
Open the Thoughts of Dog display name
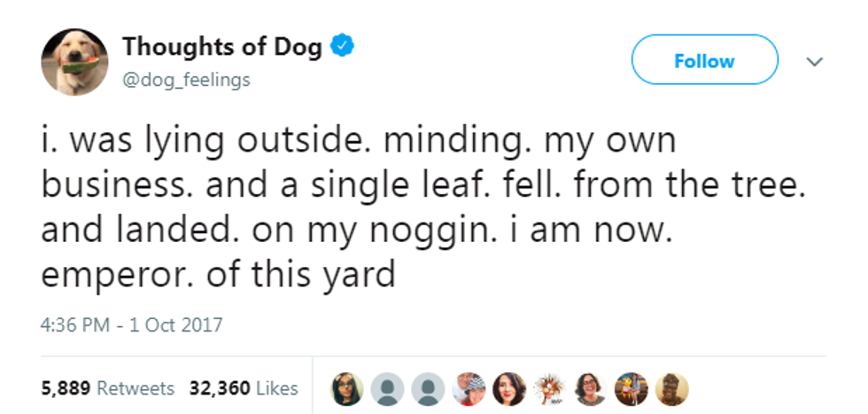[x=221, y=46]
